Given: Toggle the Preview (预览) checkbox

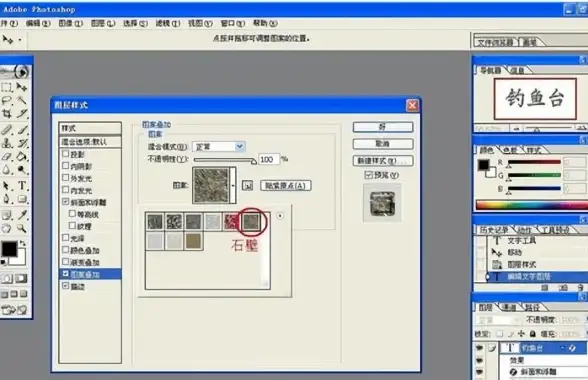Looking at the screenshot, I should [x=369, y=175].
